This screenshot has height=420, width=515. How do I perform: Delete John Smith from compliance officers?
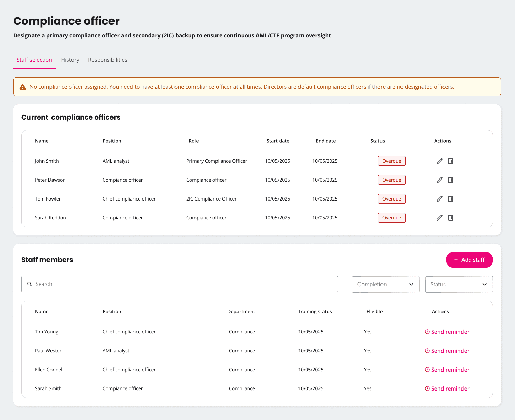(x=451, y=161)
